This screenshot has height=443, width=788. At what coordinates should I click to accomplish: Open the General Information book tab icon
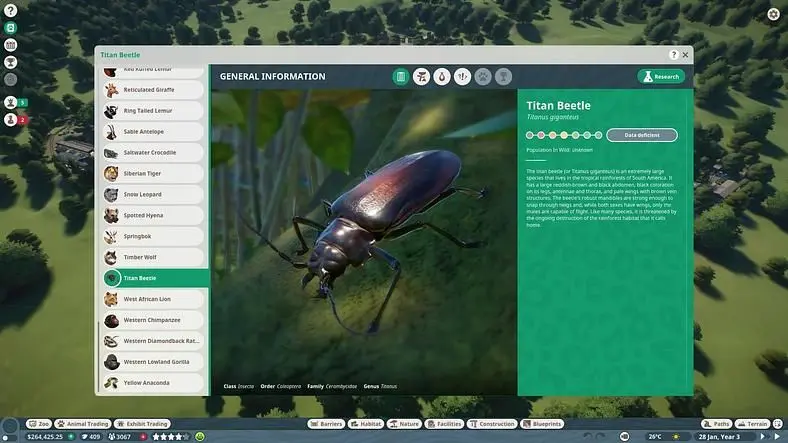(x=401, y=77)
